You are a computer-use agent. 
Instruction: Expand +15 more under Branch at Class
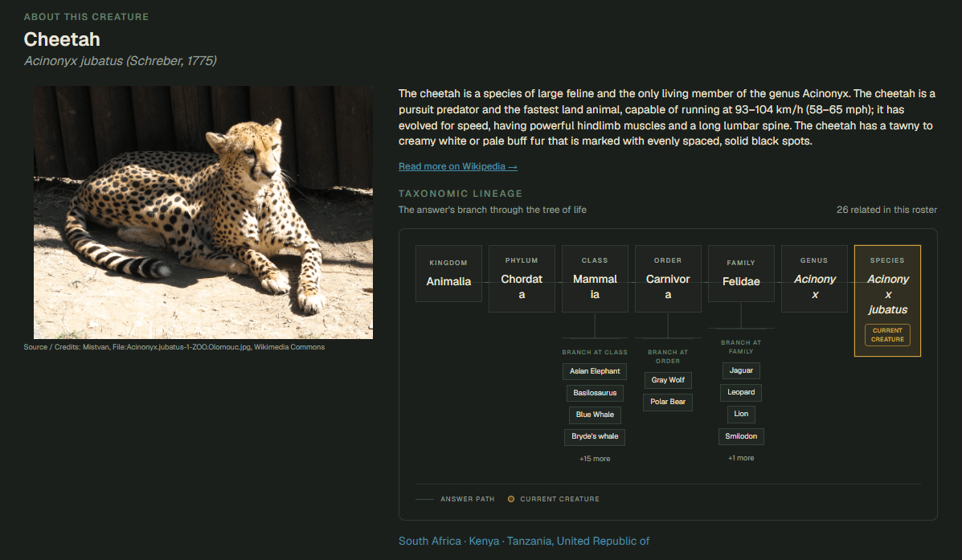coord(595,459)
